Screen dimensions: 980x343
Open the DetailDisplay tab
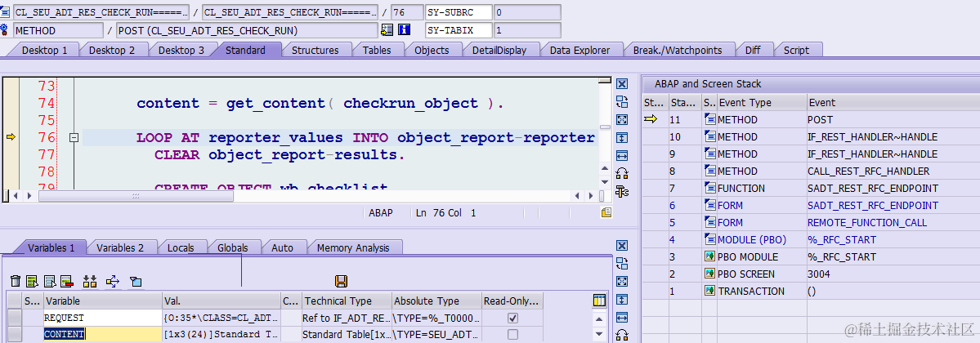click(499, 50)
